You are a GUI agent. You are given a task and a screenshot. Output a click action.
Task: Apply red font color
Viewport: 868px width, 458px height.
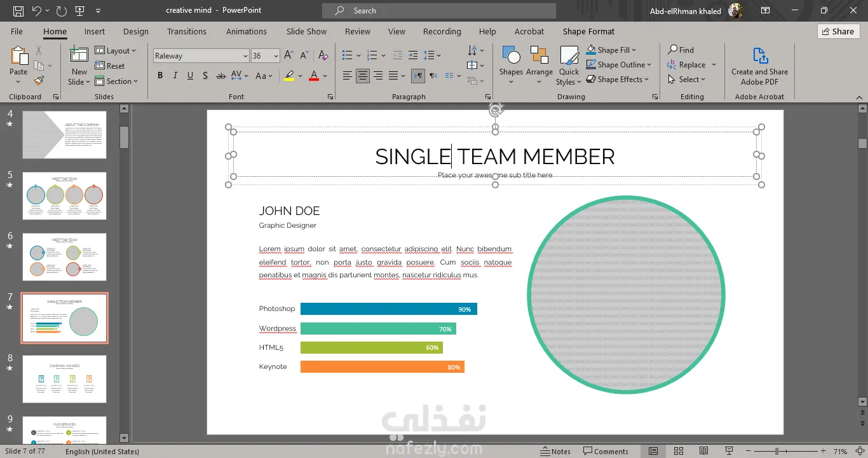pos(314,76)
